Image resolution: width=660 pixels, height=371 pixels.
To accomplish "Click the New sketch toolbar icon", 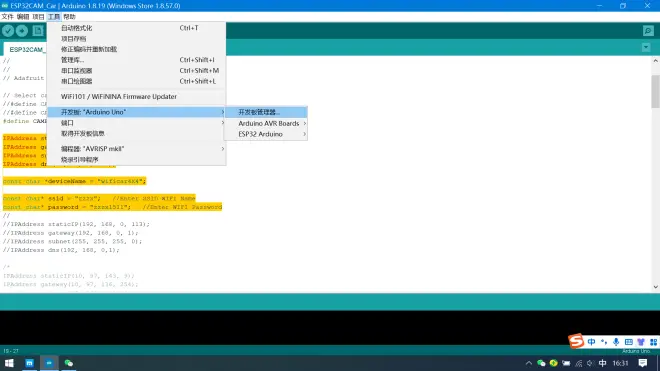I will 38,31.
